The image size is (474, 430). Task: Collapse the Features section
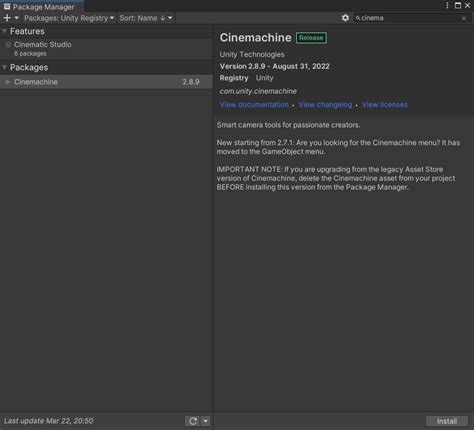tap(4, 31)
